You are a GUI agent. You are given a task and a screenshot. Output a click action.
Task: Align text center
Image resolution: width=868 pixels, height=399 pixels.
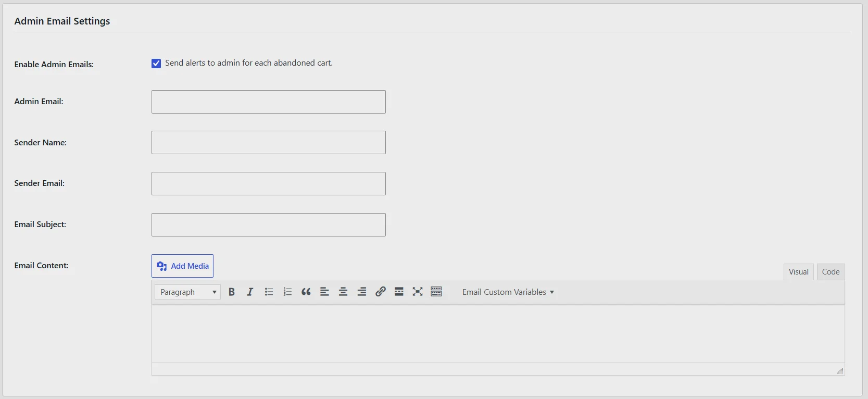point(343,292)
